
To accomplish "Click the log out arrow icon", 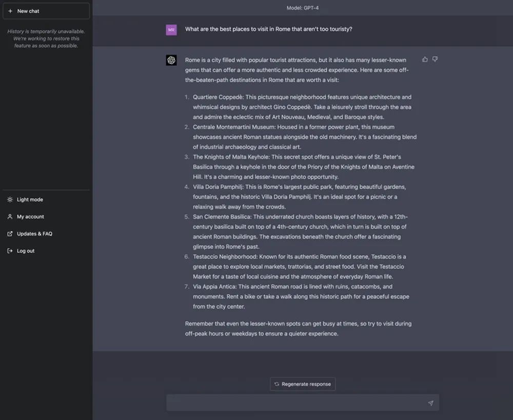I will point(10,251).
